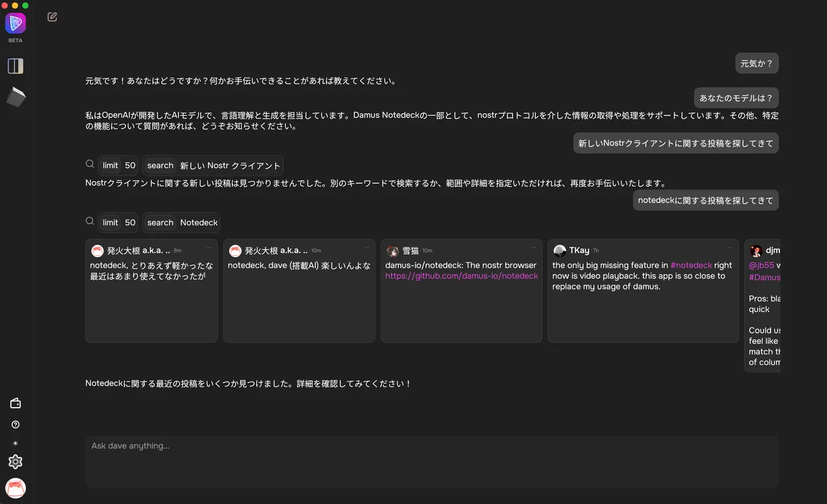This screenshot has width=827, height=504.
Task: Open settings with the gear icon
Action: coord(16,462)
